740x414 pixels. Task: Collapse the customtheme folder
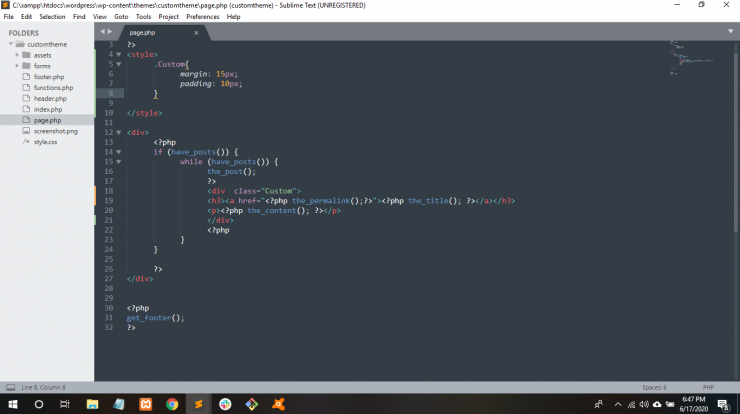[11, 44]
